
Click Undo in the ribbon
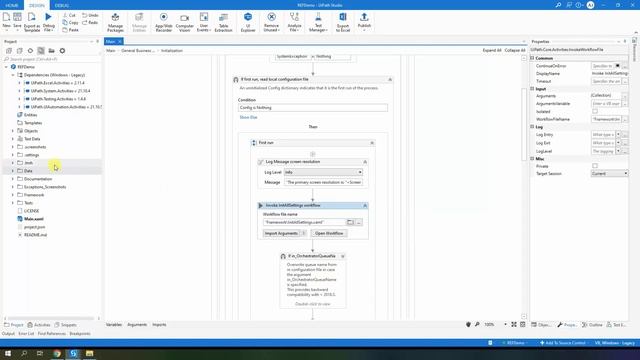click(x=91, y=15)
